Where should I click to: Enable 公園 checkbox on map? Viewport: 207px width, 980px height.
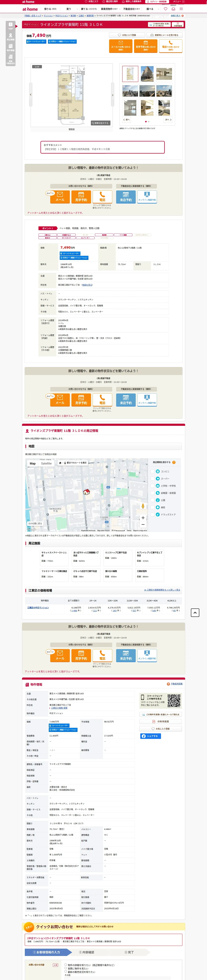tap(153, 500)
